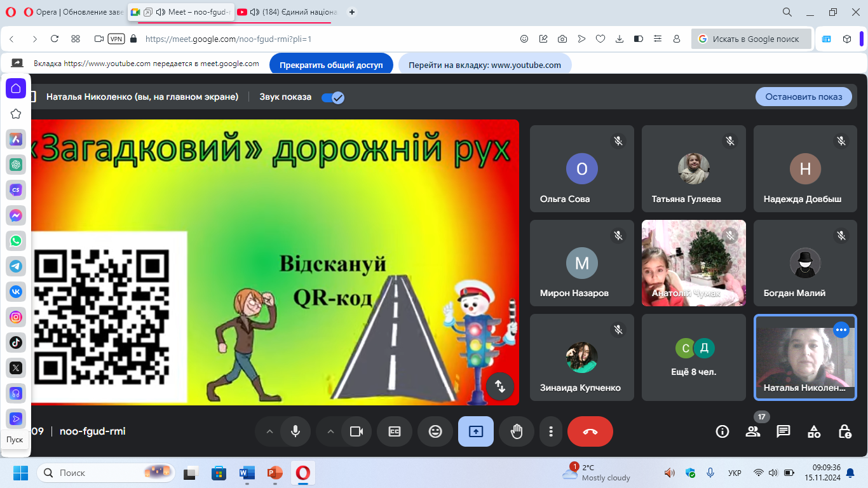Open options on Наталья Николенко tile
Screen dimensions: 868x488
(841, 329)
